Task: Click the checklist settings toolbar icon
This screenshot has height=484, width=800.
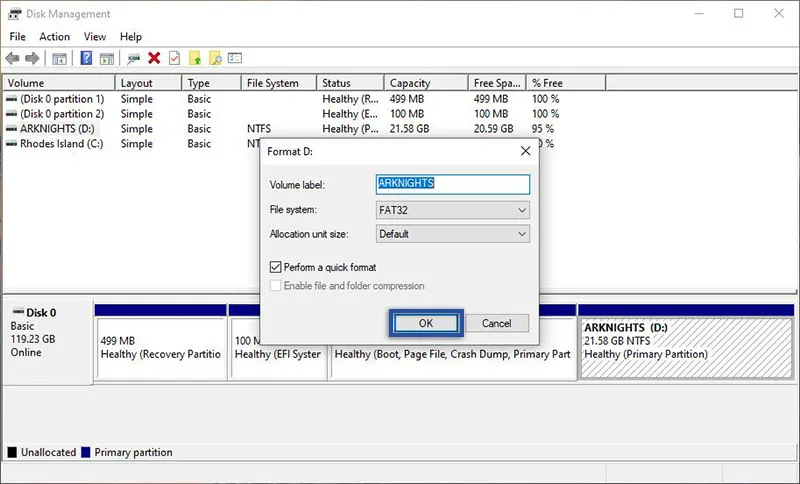Action: coord(235,58)
